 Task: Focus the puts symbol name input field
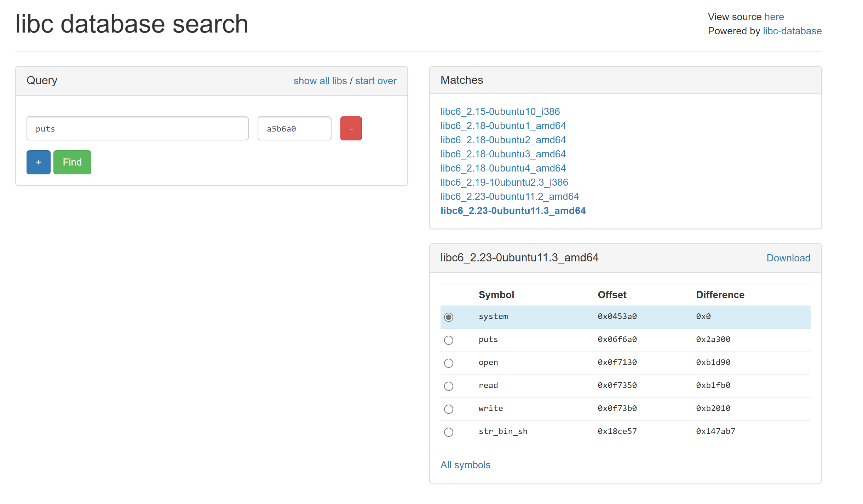(138, 128)
